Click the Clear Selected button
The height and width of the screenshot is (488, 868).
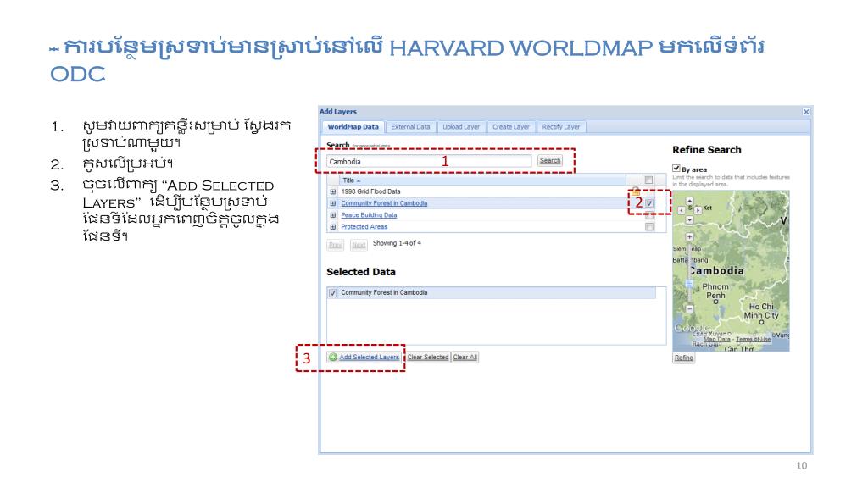pyautogui.click(x=427, y=357)
